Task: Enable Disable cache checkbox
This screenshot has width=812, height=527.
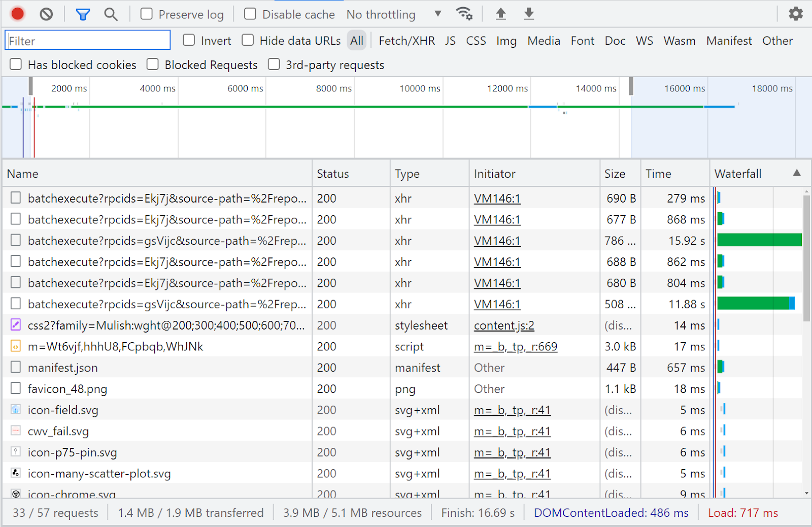Action: click(x=250, y=14)
